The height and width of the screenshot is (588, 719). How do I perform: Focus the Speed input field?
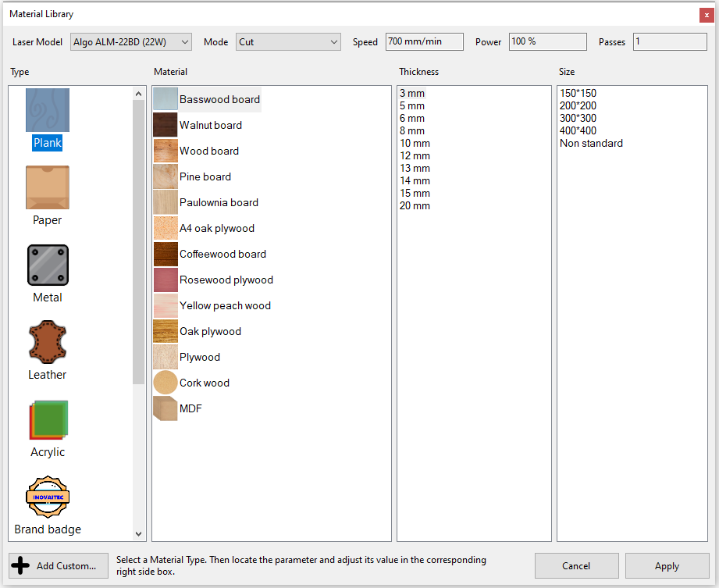(x=424, y=42)
